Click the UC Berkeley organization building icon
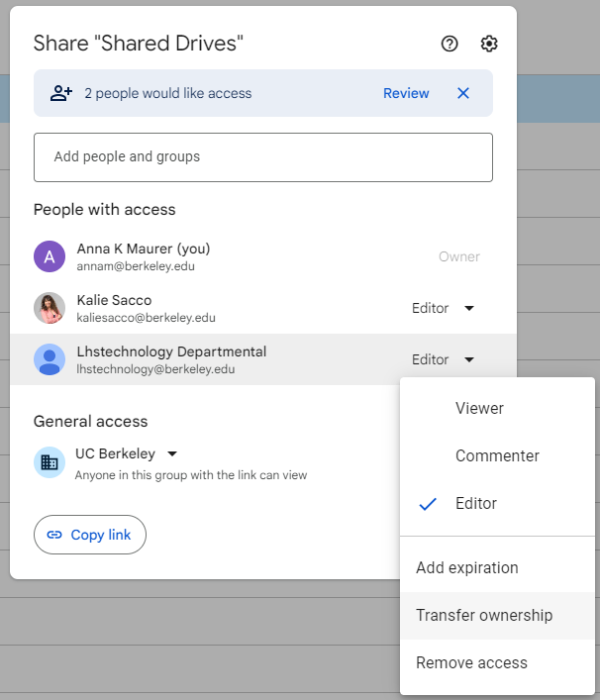Screen dimensions: 600x700 [50, 462]
